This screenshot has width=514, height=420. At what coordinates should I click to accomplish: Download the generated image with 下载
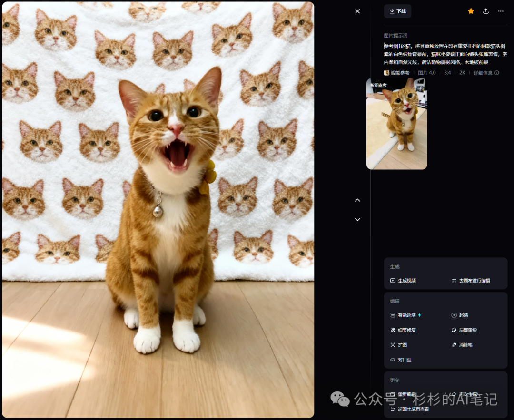click(x=397, y=11)
